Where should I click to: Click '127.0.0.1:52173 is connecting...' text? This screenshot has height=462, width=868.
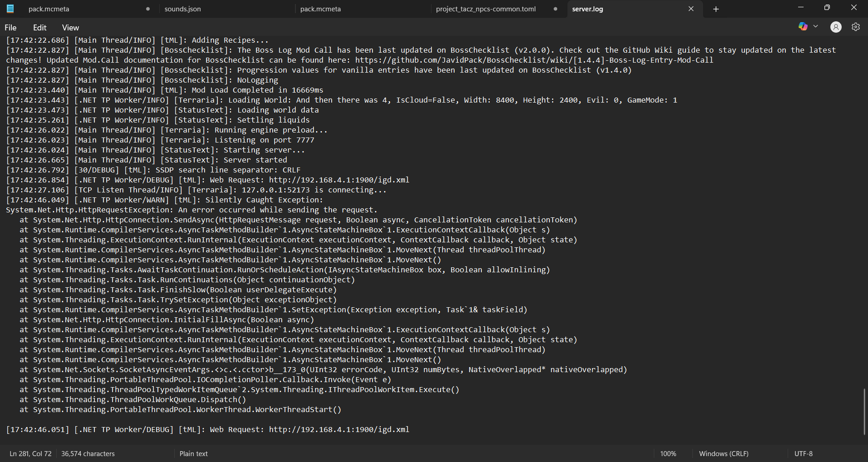314,190
